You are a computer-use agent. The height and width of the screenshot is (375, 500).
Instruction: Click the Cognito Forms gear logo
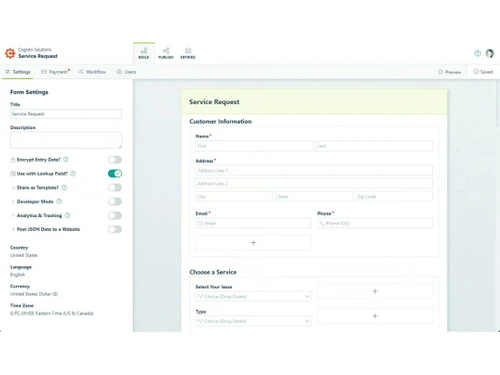click(10, 53)
